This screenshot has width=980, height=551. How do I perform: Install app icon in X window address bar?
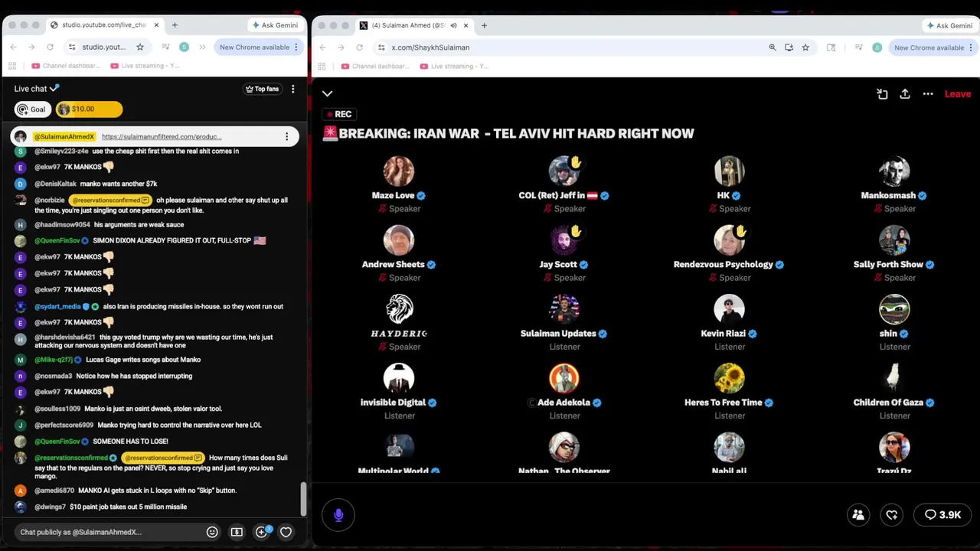click(789, 47)
